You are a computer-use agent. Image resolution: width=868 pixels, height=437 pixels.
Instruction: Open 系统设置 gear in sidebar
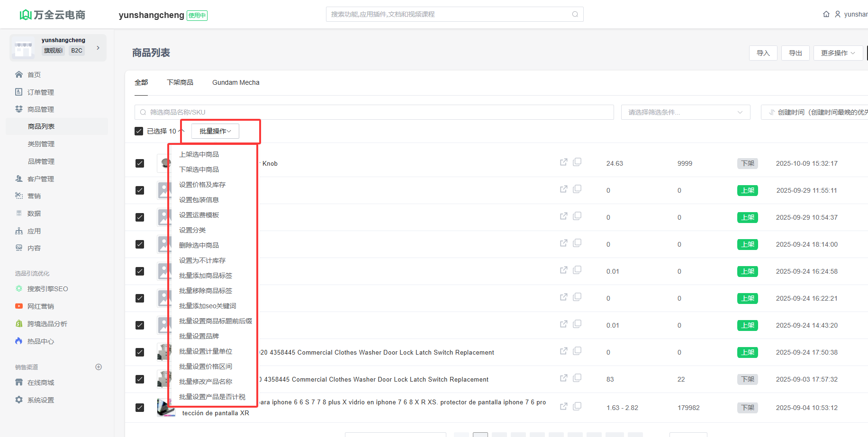coord(19,400)
